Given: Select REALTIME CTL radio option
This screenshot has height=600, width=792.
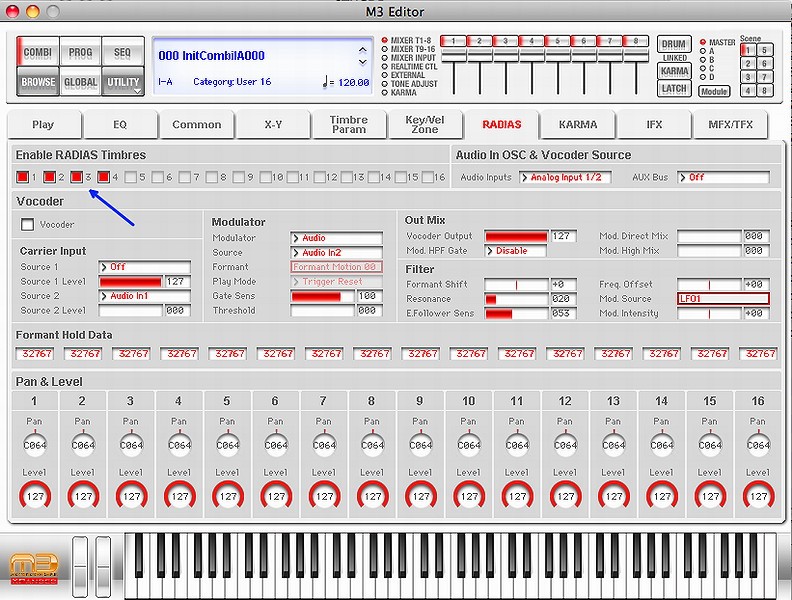Looking at the screenshot, I should (384, 66).
